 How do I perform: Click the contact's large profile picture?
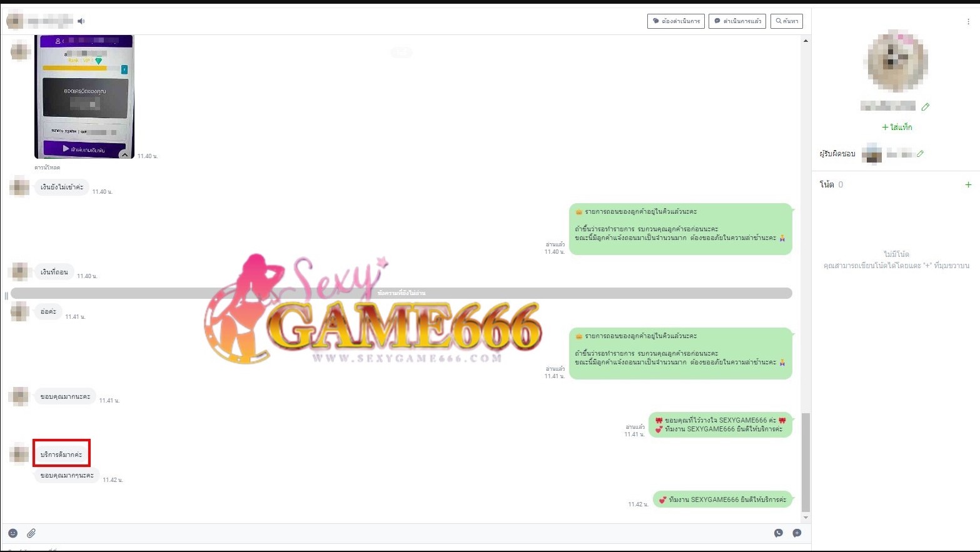pos(897,61)
